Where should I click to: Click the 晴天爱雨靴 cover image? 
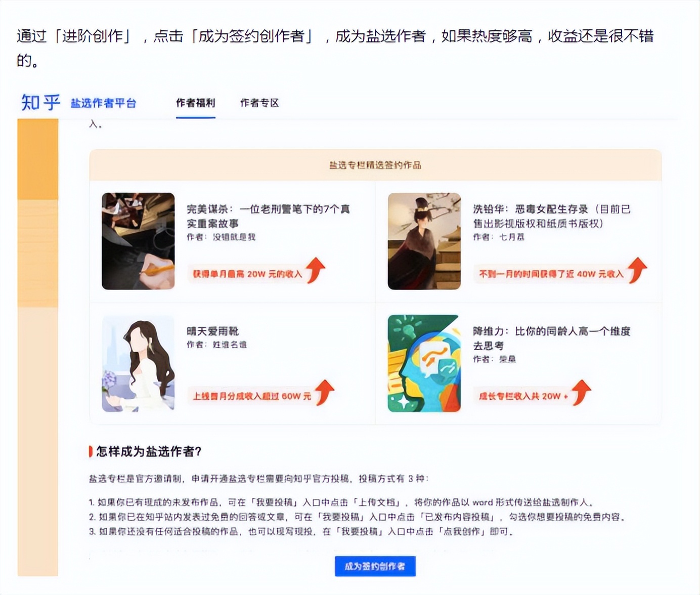138,363
